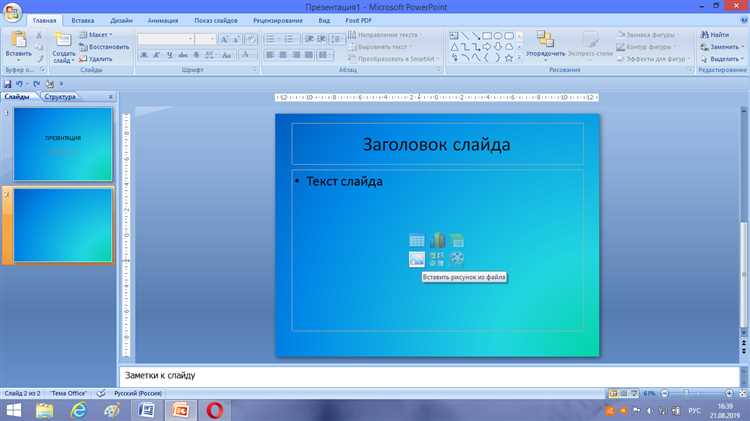Open the Структура outline tab
Viewport: 750px width, 421px height.
tap(60, 97)
